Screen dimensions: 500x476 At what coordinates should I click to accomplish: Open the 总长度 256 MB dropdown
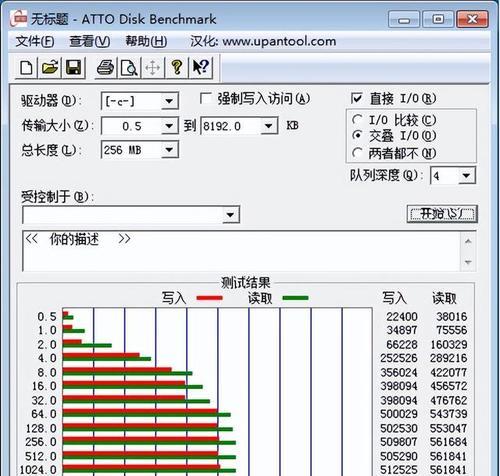click(169, 150)
